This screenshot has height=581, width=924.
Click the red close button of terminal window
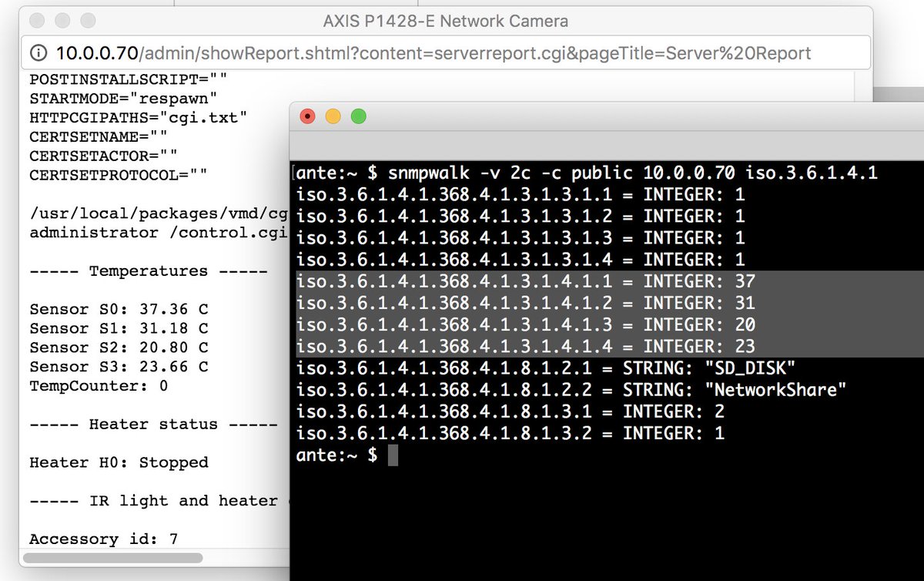click(x=309, y=117)
